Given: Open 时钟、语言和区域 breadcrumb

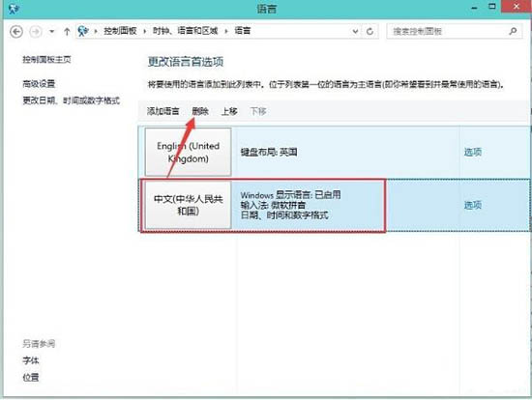Looking at the screenshot, I should (186, 31).
